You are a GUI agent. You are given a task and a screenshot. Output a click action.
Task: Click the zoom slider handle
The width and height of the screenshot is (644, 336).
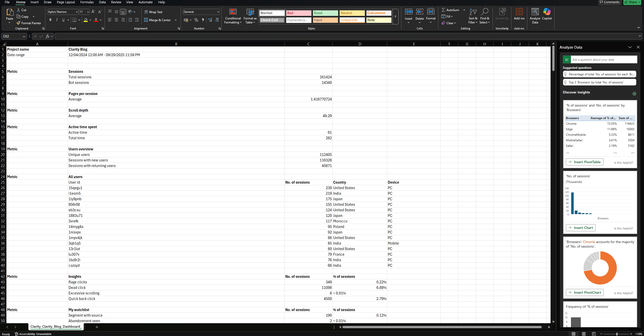[617, 334]
